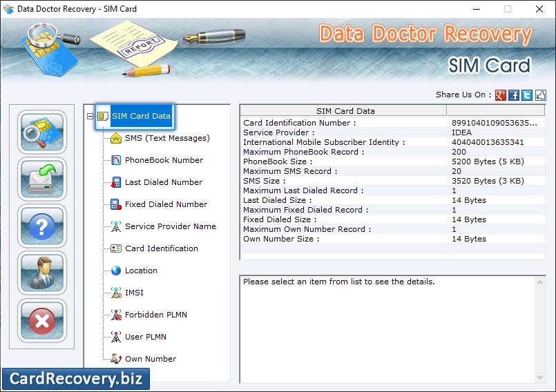Viewport: 556px width, 392px height.
Task: Collapse the SIM Card Data tree node
Action: [x=90, y=116]
